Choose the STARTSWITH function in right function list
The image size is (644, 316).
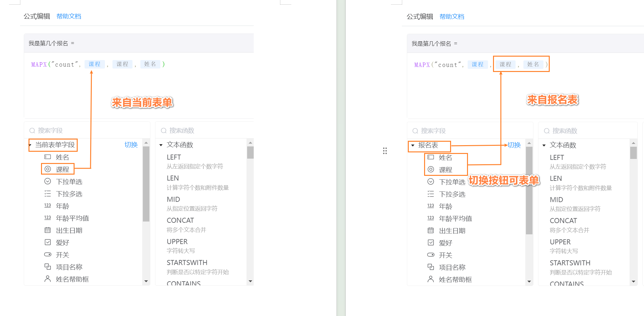[x=570, y=263]
